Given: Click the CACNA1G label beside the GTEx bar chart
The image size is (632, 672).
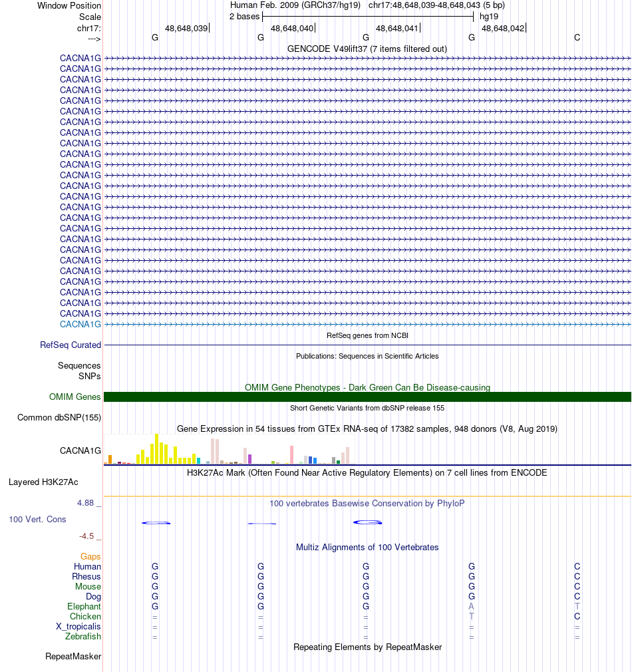Looking at the screenshot, I should click(x=80, y=451).
